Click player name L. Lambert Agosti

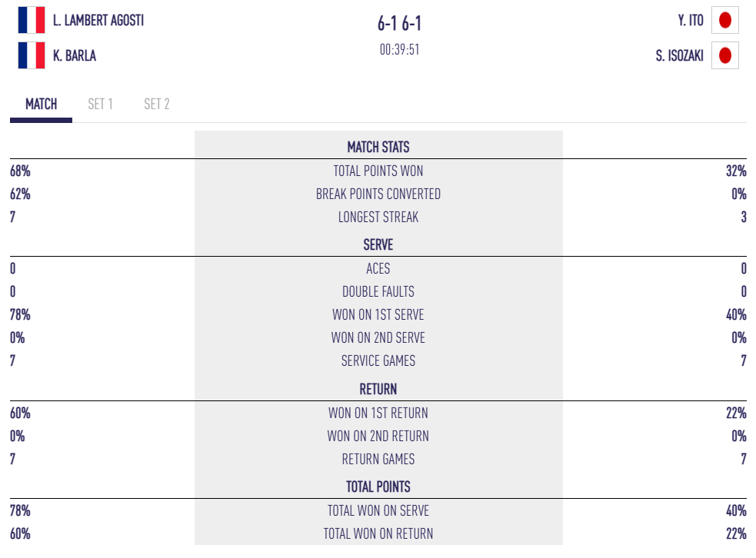tap(98, 21)
